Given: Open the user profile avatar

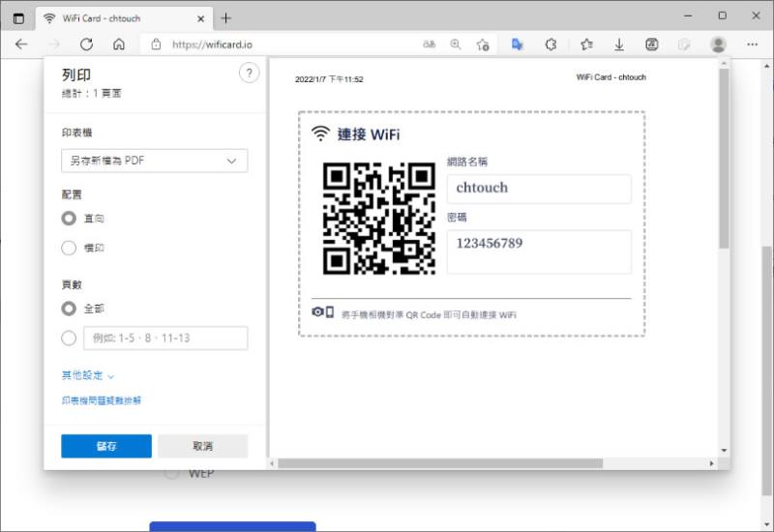Looking at the screenshot, I should 718,44.
